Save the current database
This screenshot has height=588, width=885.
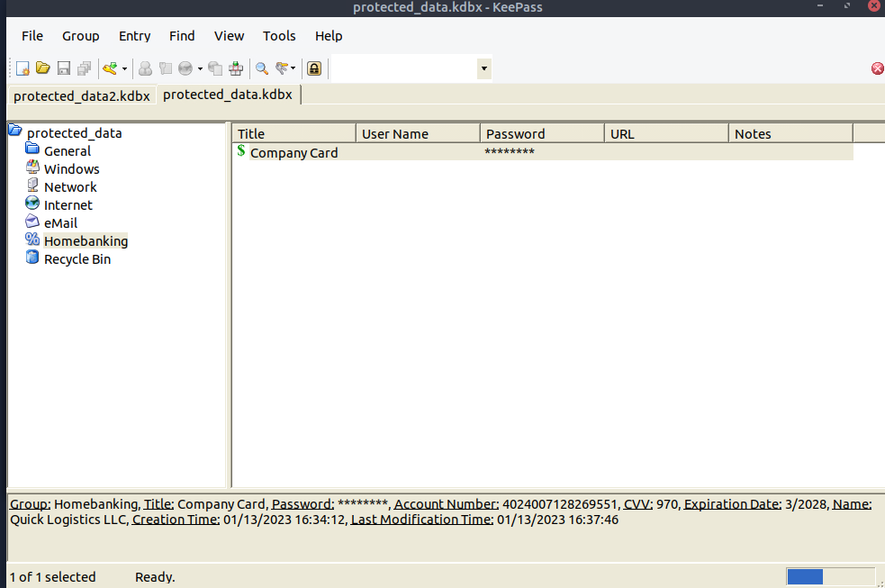click(63, 68)
